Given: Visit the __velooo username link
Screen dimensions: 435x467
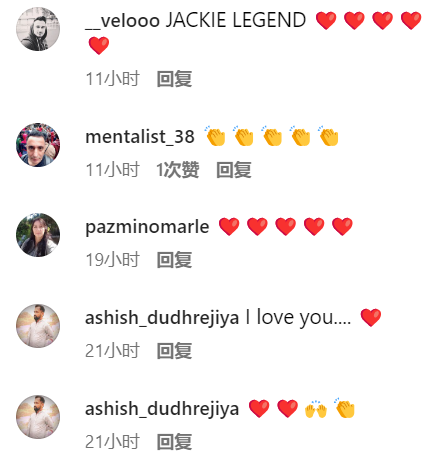Looking at the screenshot, I should [x=122, y=21].
